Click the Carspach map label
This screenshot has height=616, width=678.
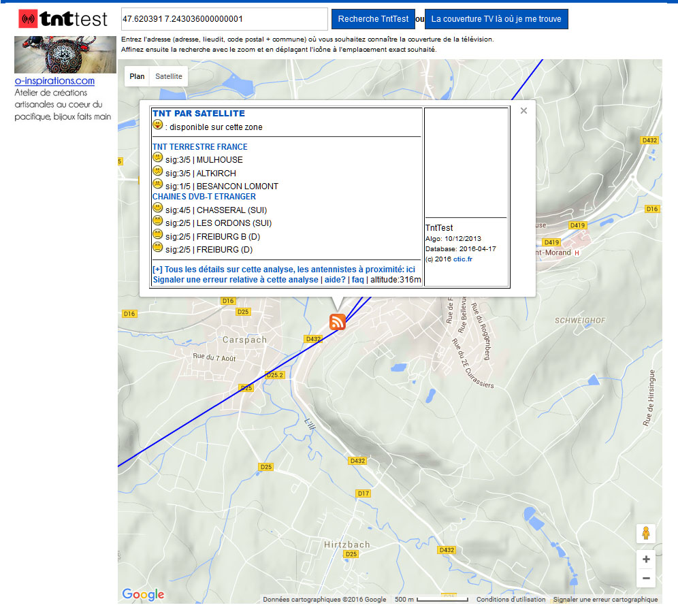tap(245, 340)
